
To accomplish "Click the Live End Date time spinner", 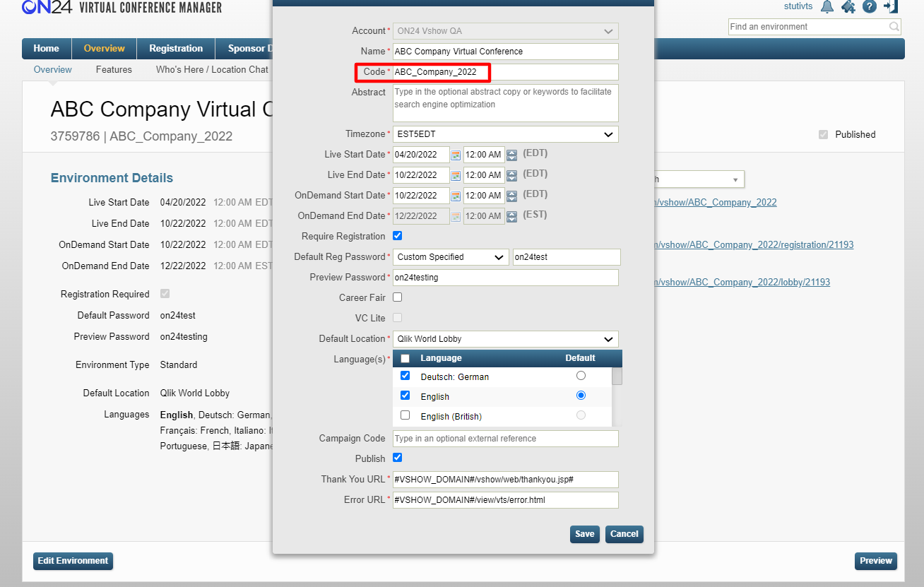I will point(512,175).
